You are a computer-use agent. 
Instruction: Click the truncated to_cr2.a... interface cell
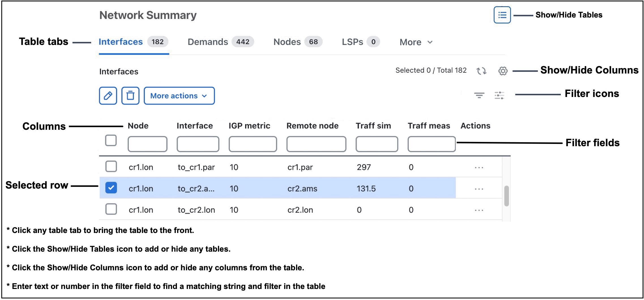(196, 189)
